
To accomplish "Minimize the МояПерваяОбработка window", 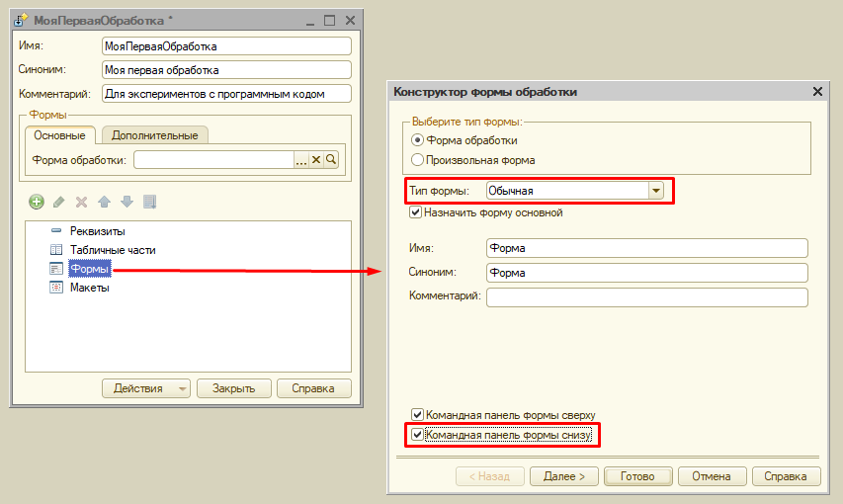I will coord(310,22).
